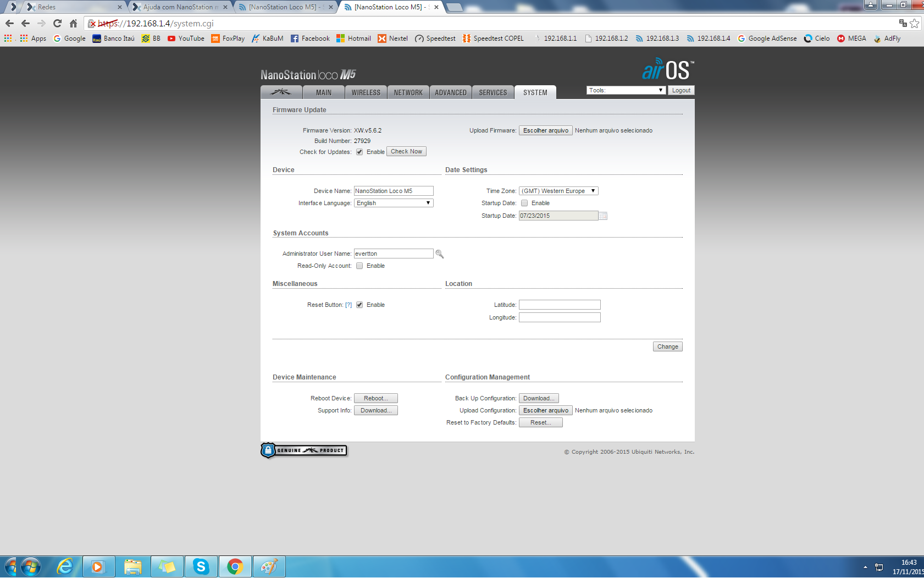924x578 pixels.
Task: Click the translate icon in the address bar
Action: click(903, 23)
